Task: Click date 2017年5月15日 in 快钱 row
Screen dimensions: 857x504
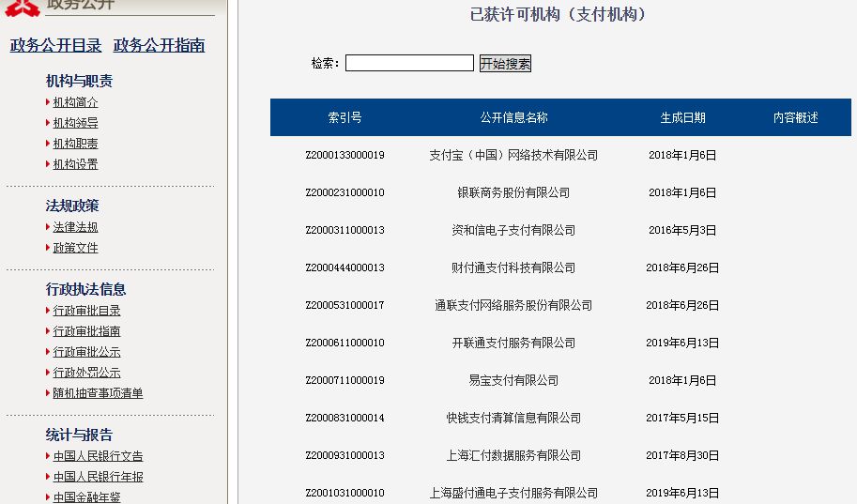Action: click(x=682, y=418)
